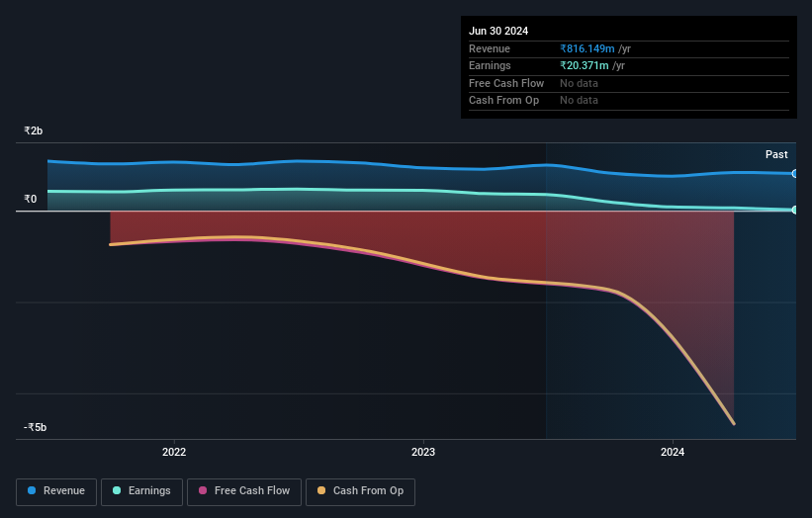Toggle the Cash From Op legend button
The height and width of the screenshot is (518, 812).
click(360, 491)
